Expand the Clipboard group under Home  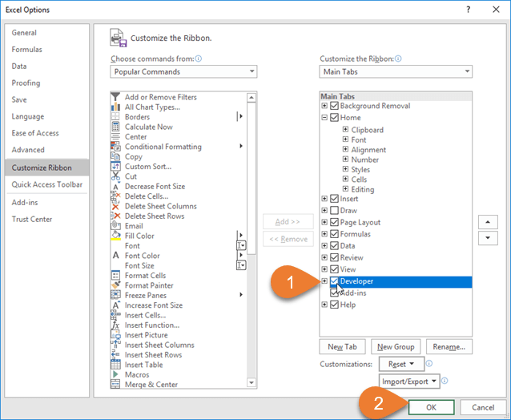(345, 130)
